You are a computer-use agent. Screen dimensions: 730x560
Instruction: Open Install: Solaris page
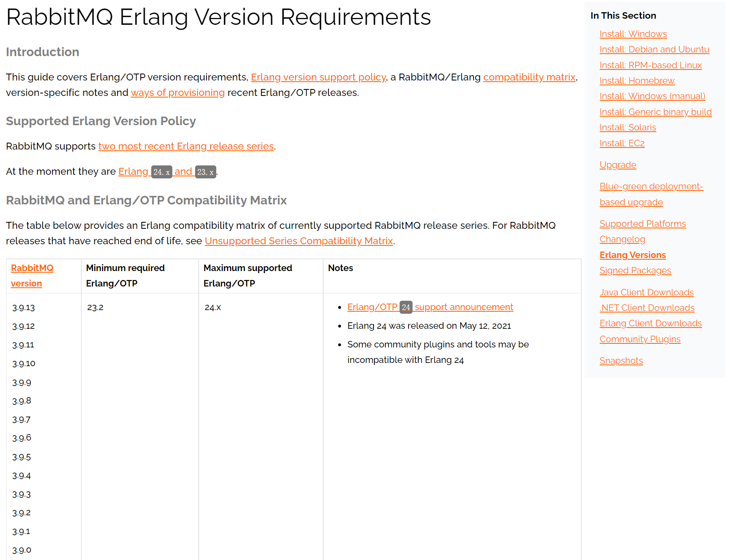628,128
